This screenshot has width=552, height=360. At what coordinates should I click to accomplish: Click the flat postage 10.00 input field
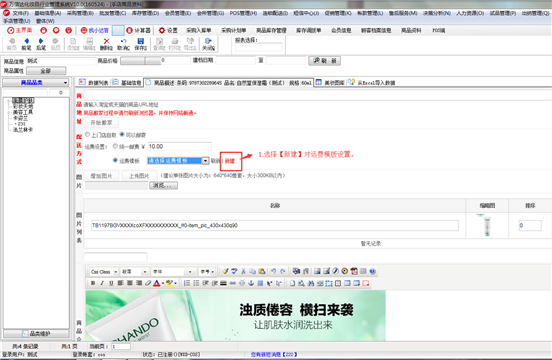[179, 146]
